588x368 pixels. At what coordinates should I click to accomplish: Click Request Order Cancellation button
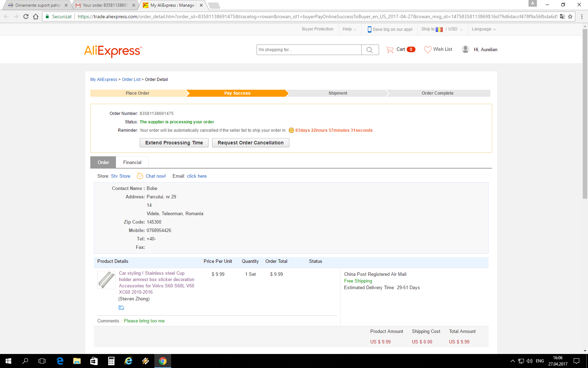point(251,143)
